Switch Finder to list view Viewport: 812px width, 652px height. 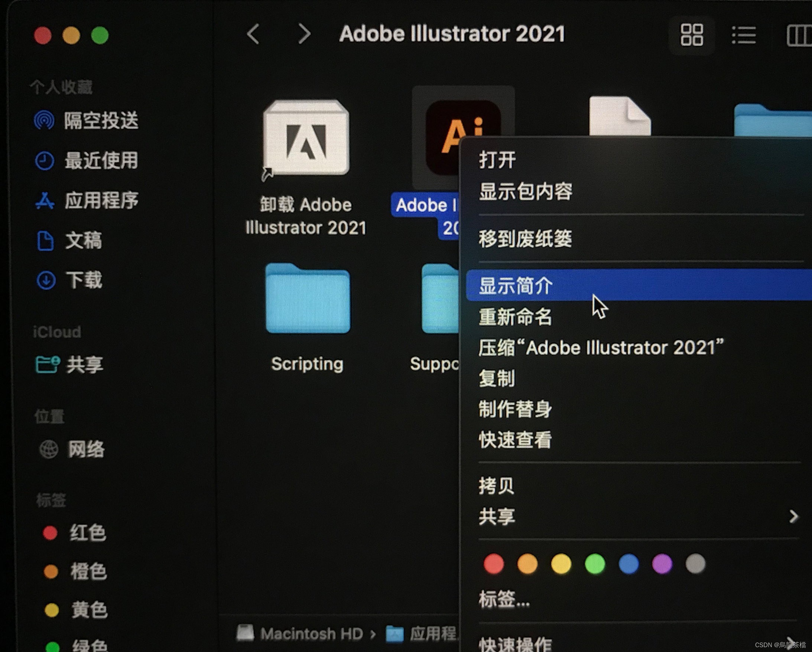743,35
